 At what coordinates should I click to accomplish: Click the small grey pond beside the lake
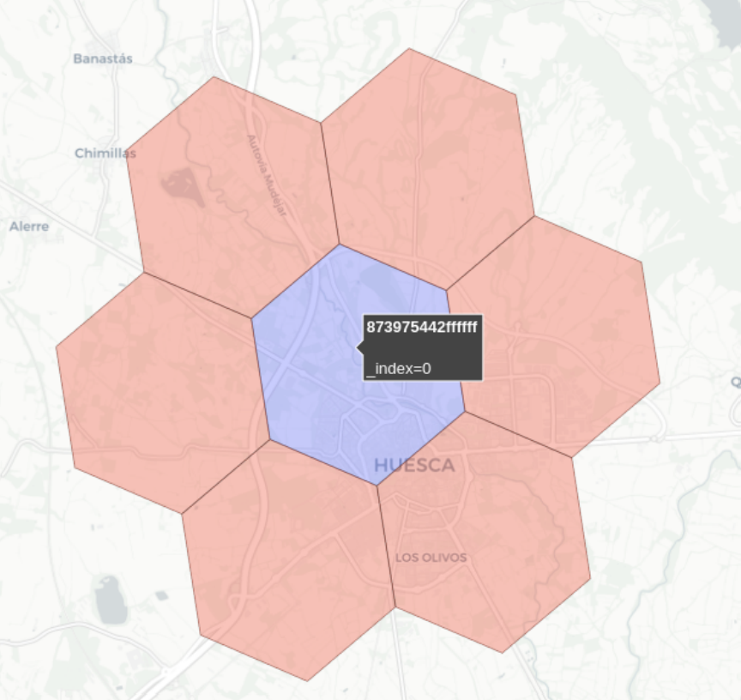[160, 595]
